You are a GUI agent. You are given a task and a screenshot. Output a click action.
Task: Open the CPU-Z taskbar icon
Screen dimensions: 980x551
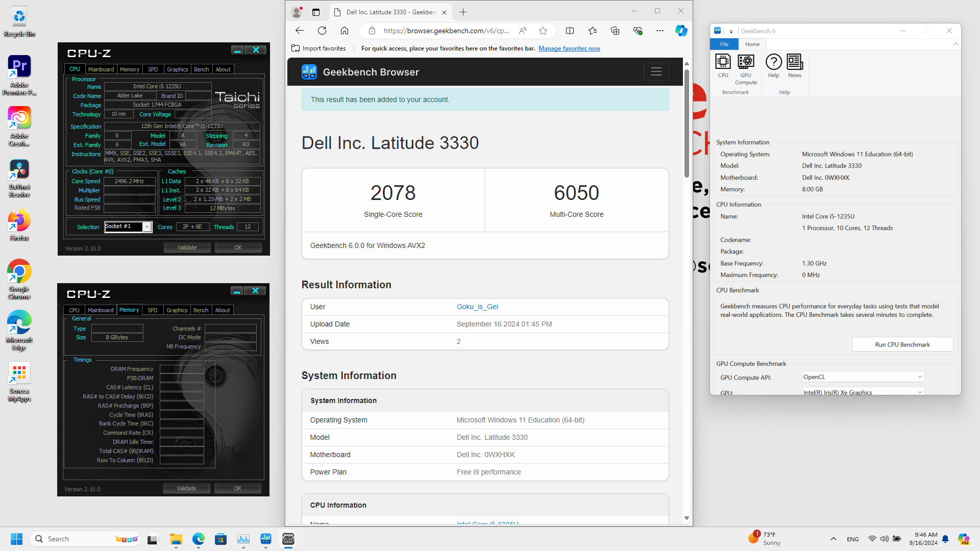[x=288, y=539]
